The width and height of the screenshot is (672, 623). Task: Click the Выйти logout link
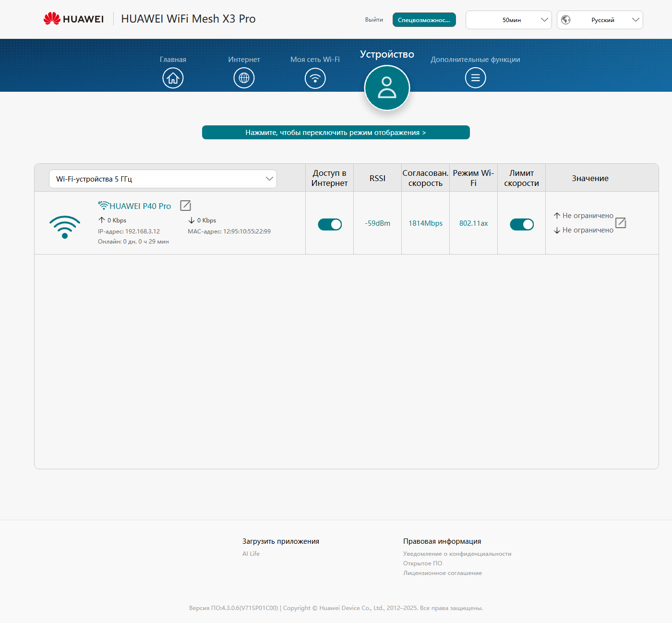click(374, 20)
